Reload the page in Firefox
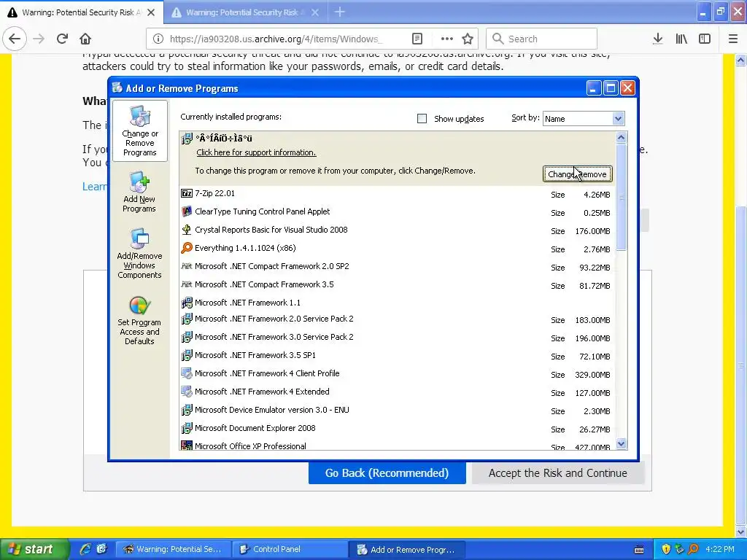The image size is (747, 560). pyautogui.click(x=62, y=39)
